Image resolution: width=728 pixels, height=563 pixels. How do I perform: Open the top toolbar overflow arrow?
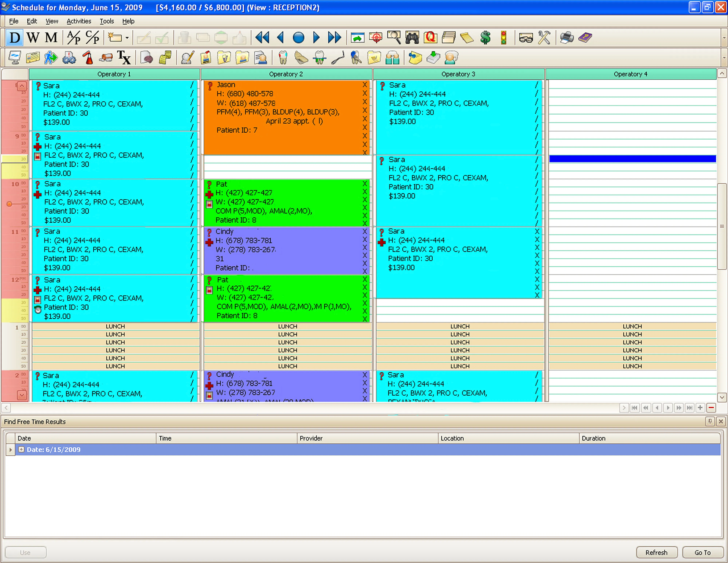tap(724, 38)
